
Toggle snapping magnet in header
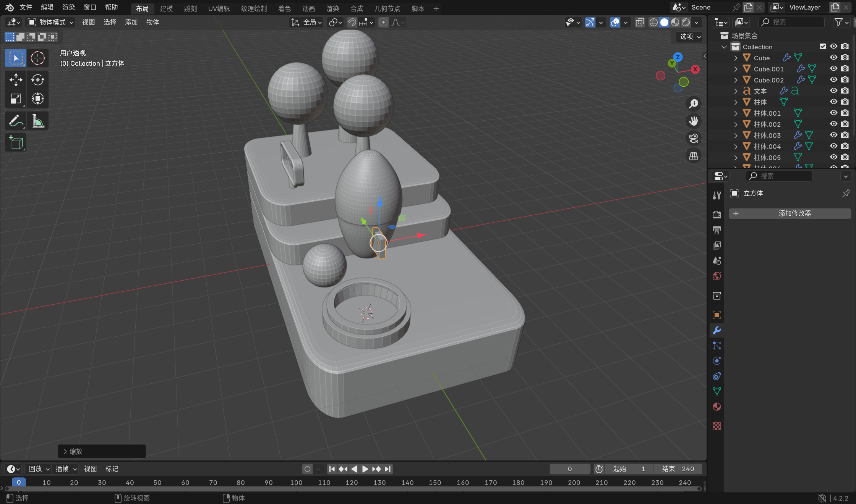[x=352, y=23]
